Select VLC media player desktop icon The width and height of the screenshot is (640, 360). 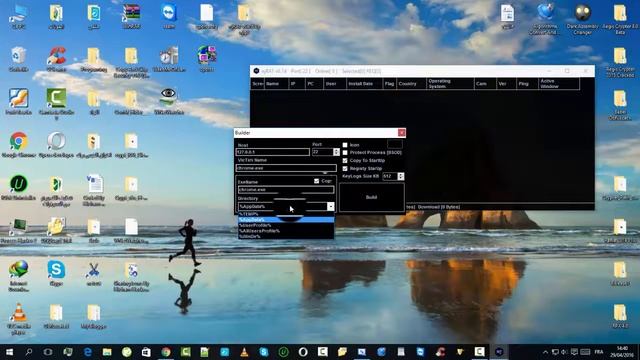18,319
